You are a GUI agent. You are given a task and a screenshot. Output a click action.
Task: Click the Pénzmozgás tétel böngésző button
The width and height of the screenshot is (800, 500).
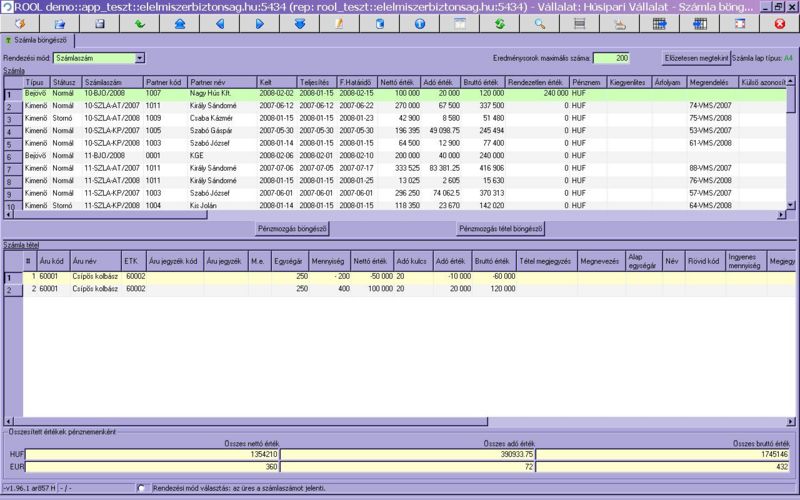click(x=500, y=228)
